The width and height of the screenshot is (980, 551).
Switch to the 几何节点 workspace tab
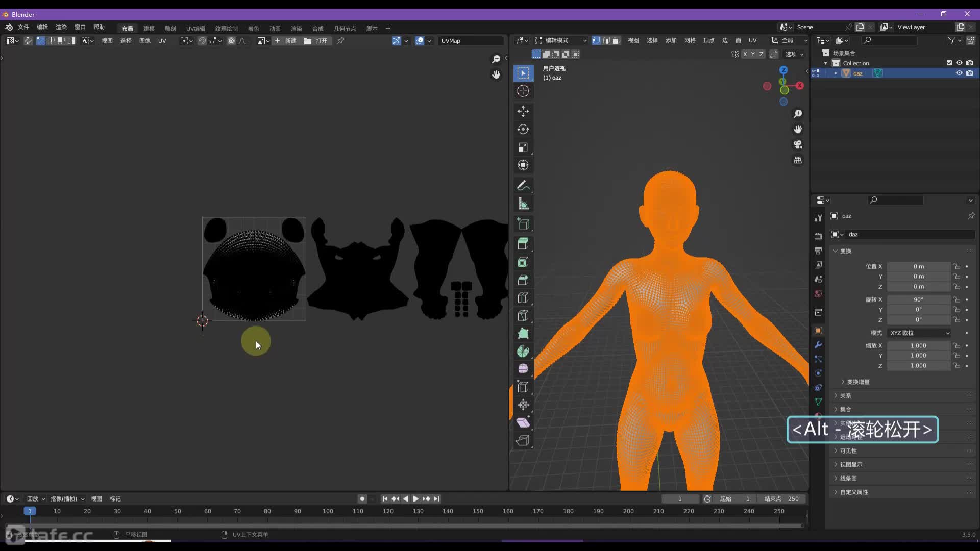tap(345, 28)
